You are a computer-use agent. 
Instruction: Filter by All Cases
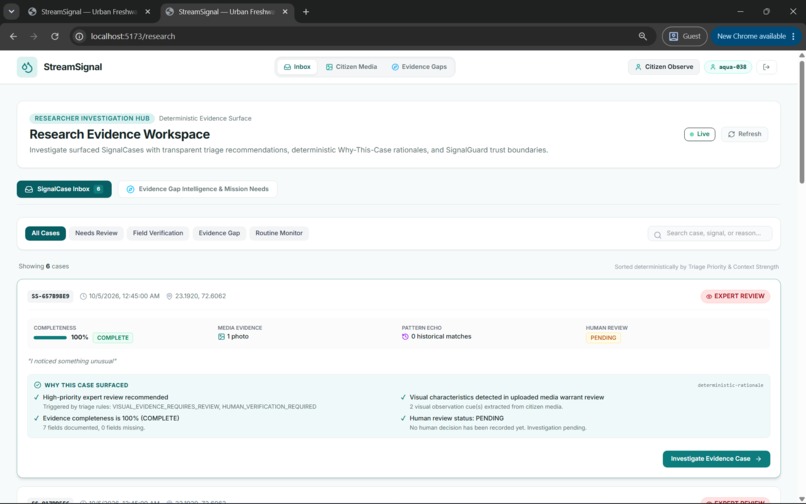[x=45, y=233]
